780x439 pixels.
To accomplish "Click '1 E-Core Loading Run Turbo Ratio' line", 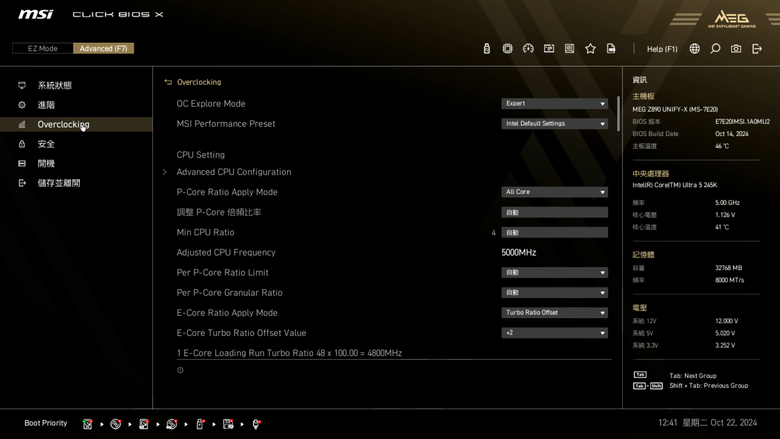I will tap(289, 353).
